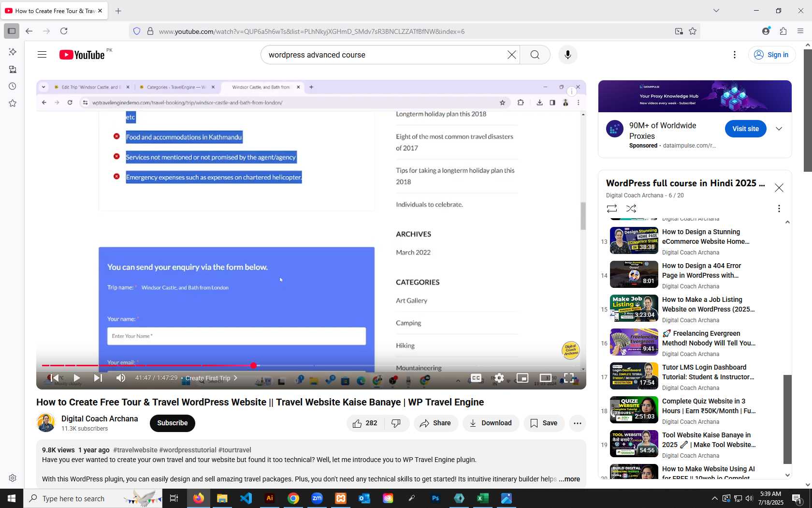The height and width of the screenshot is (508, 812).
Task: Subscribe to Digital Coach Archana
Action: pos(172,423)
